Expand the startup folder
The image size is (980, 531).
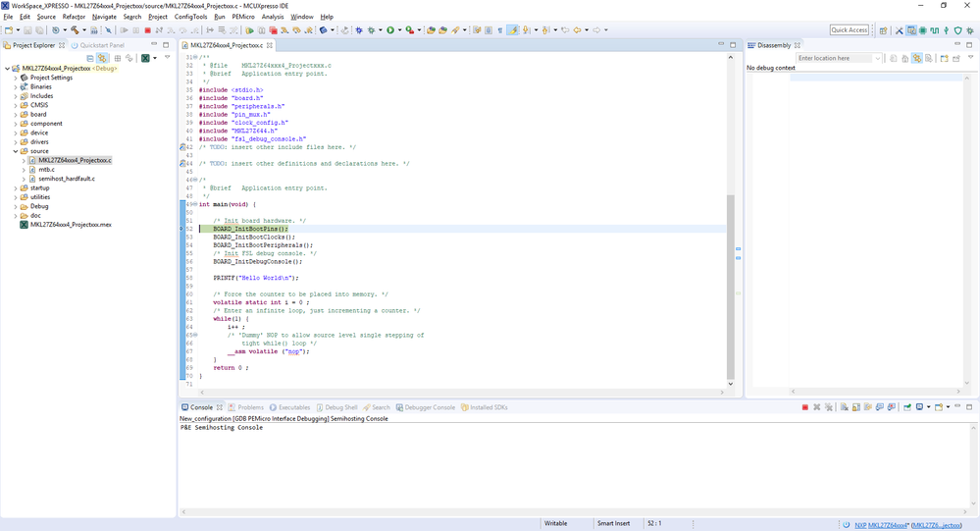[16, 187]
